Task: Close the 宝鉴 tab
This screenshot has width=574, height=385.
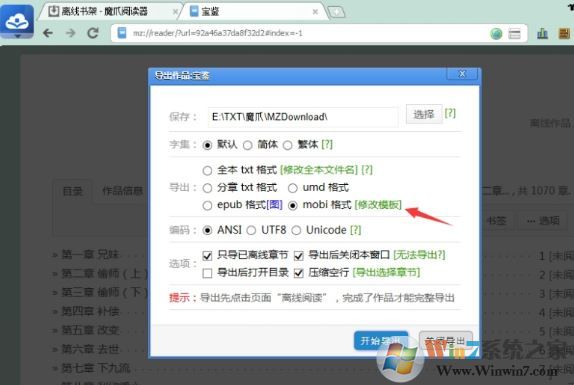Action: tap(315, 12)
